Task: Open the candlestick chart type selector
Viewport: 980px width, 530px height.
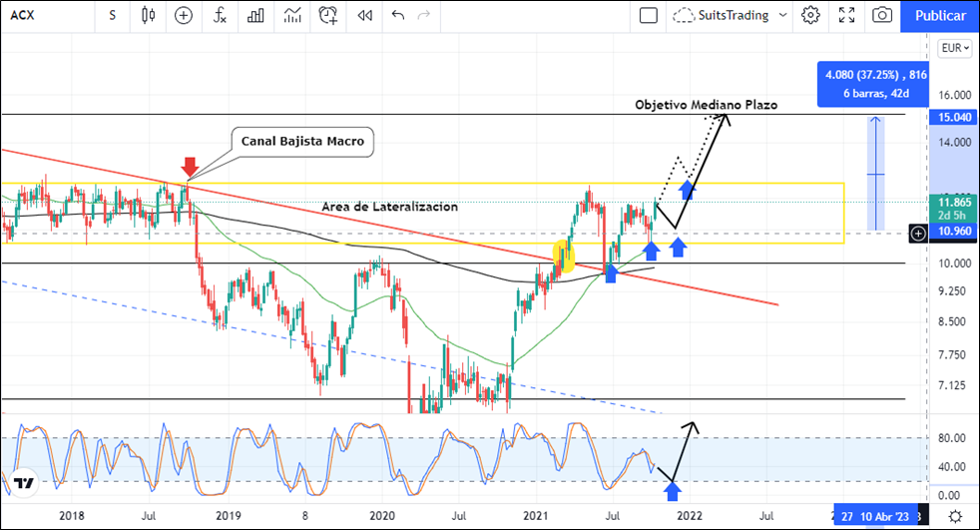Action: tap(149, 15)
